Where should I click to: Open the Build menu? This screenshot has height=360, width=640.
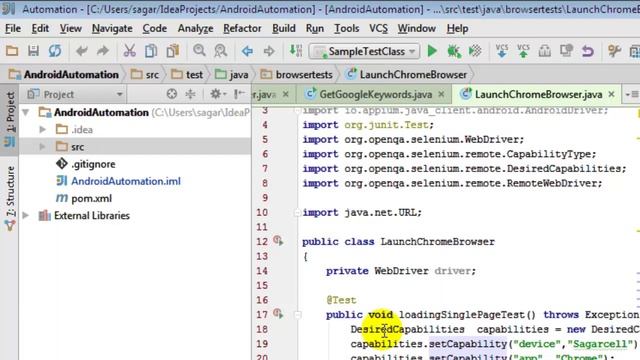coord(284,29)
